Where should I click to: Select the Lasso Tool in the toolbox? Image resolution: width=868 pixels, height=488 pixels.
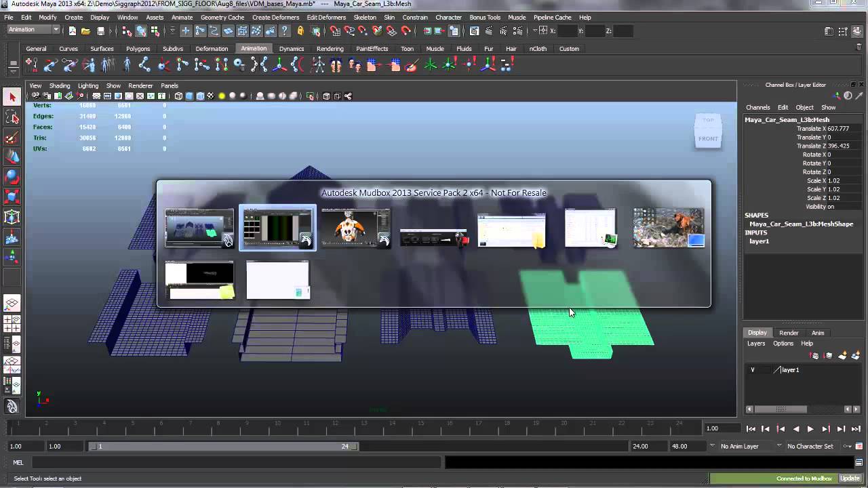click(12, 118)
